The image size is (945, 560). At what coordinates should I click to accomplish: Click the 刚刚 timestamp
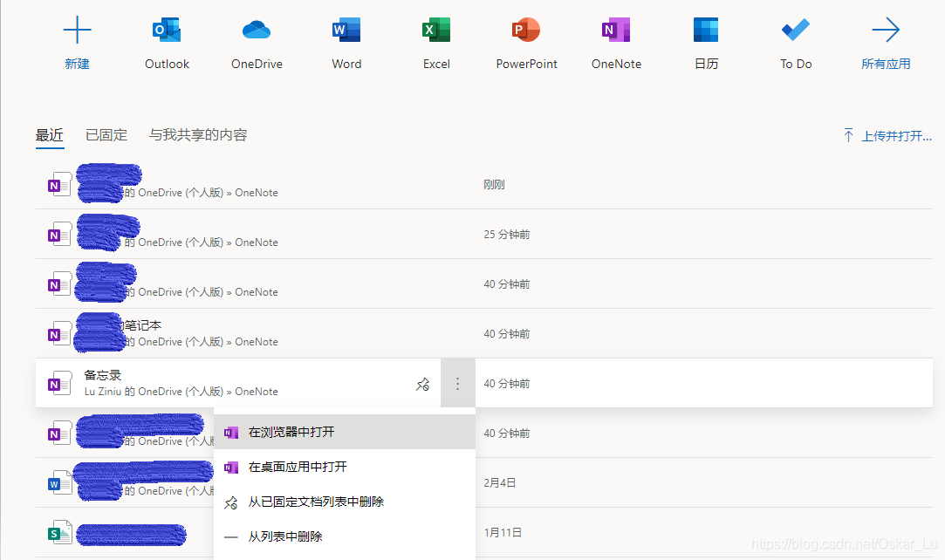(494, 185)
